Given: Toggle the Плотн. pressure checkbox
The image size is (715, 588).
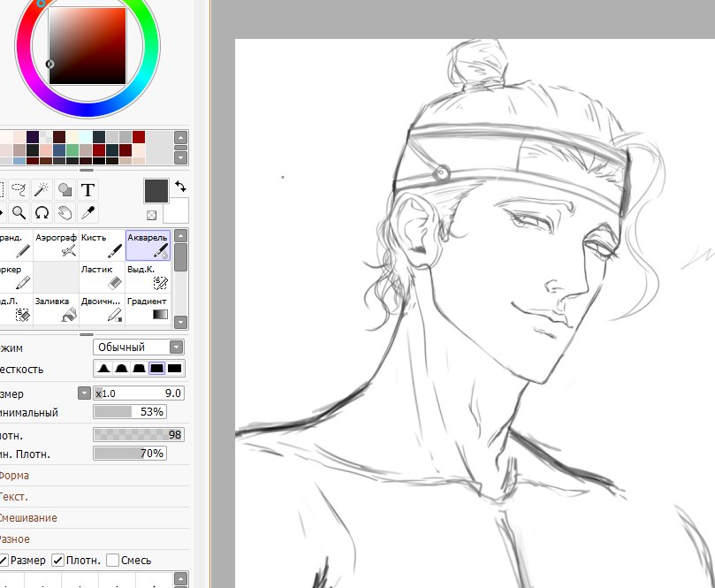Looking at the screenshot, I should 58,561.
